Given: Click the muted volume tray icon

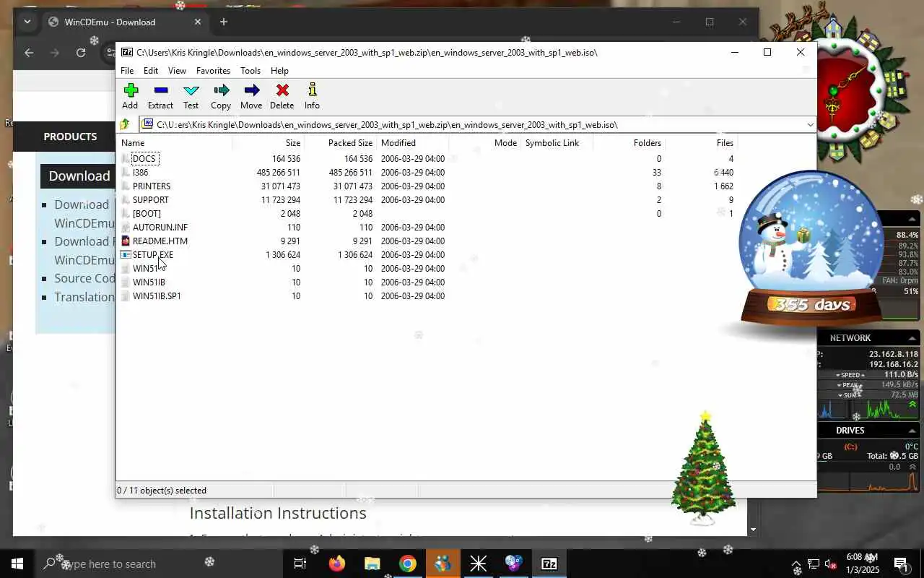Looking at the screenshot, I should point(830,564).
